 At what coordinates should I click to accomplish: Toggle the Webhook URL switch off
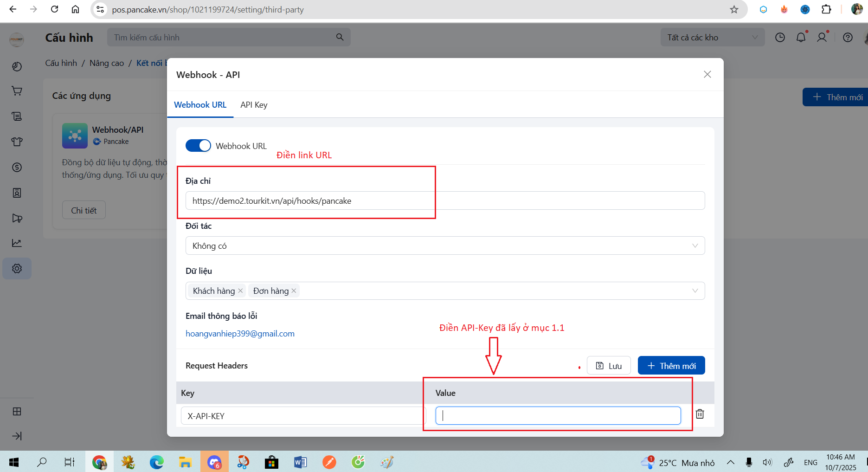coord(198,146)
